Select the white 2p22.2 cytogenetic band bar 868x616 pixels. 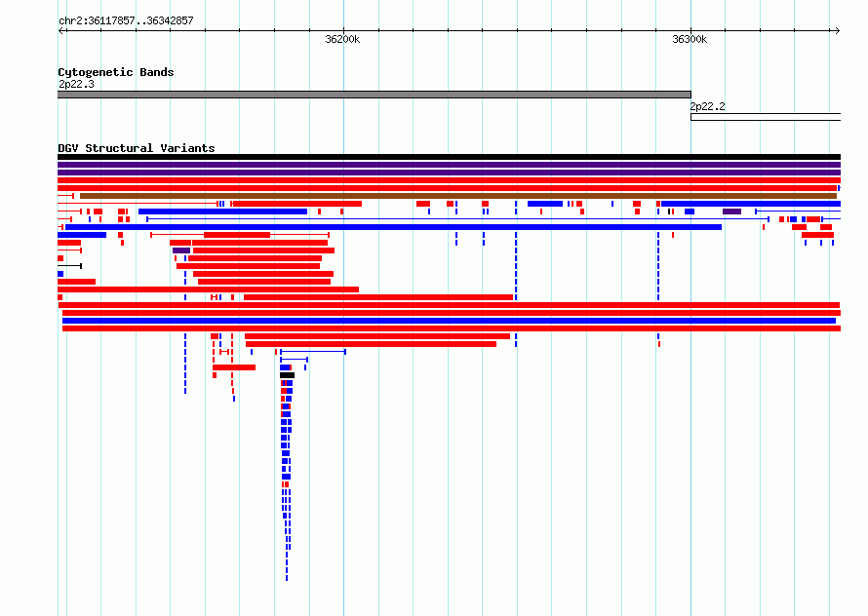tap(766, 117)
